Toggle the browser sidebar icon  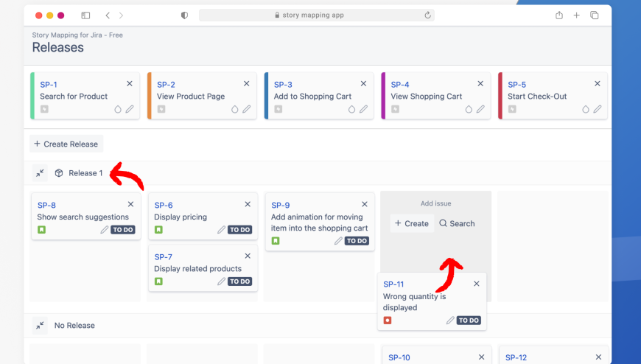click(85, 15)
